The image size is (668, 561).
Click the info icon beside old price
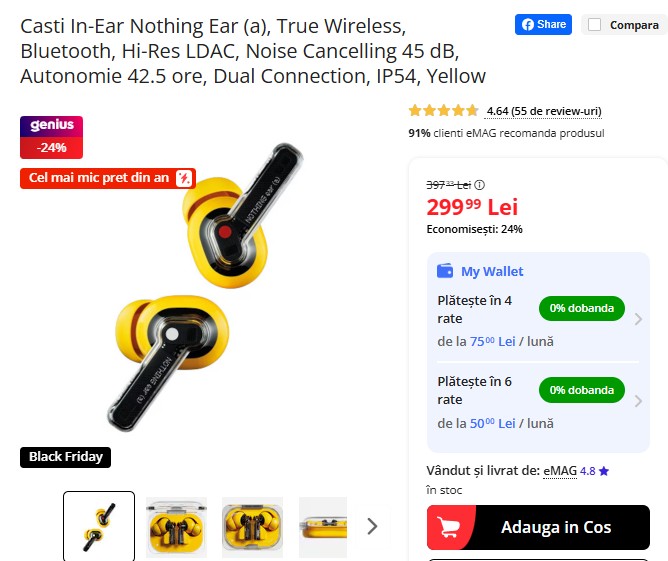(480, 185)
